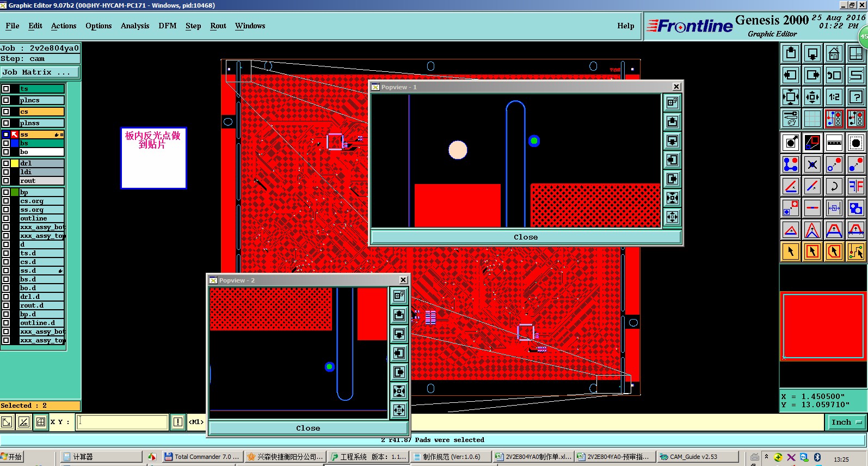Toggle the plncs layer checkbox
The image size is (868, 466).
click(x=6, y=100)
